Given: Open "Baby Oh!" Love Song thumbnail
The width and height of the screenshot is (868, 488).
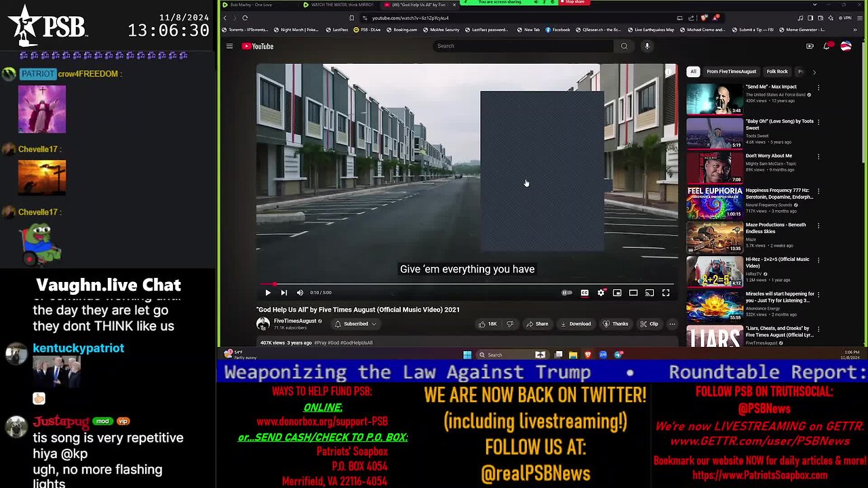Looking at the screenshot, I should [715, 133].
